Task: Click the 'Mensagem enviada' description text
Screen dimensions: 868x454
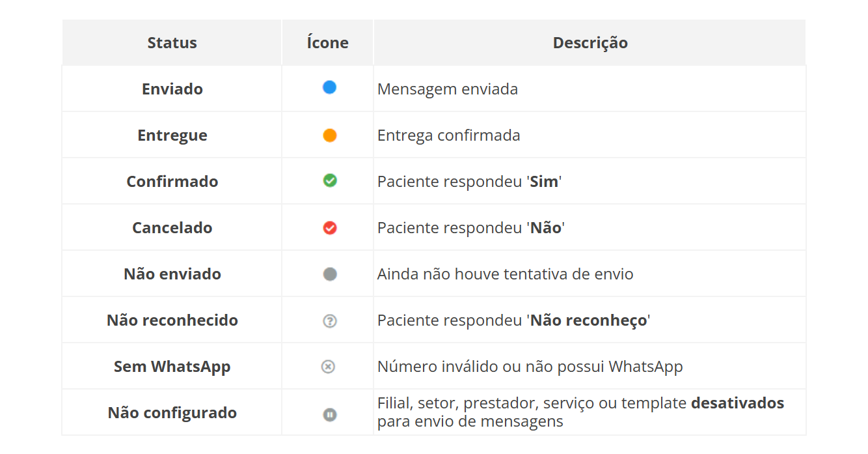Action: (x=448, y=89)
